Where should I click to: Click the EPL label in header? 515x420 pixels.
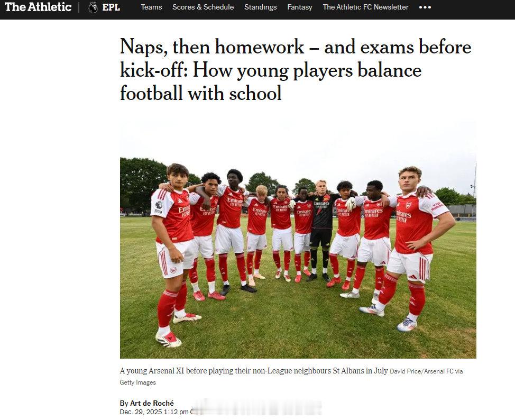tap(111, 7)
